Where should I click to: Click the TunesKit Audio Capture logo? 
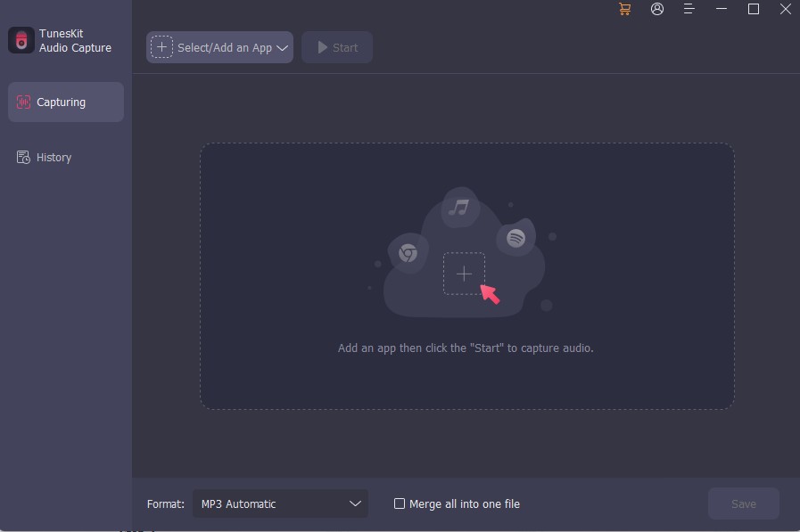pyautogui.click(x=21, y=40)
